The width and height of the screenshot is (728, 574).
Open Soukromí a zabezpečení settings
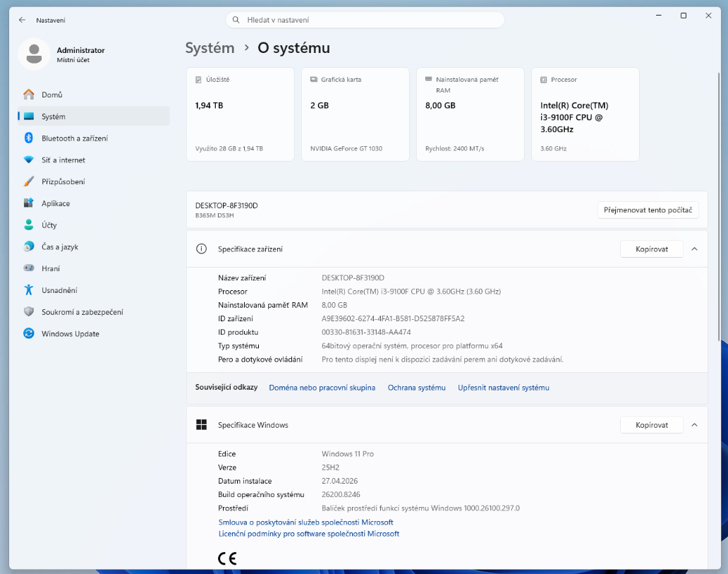coord(94,311)
